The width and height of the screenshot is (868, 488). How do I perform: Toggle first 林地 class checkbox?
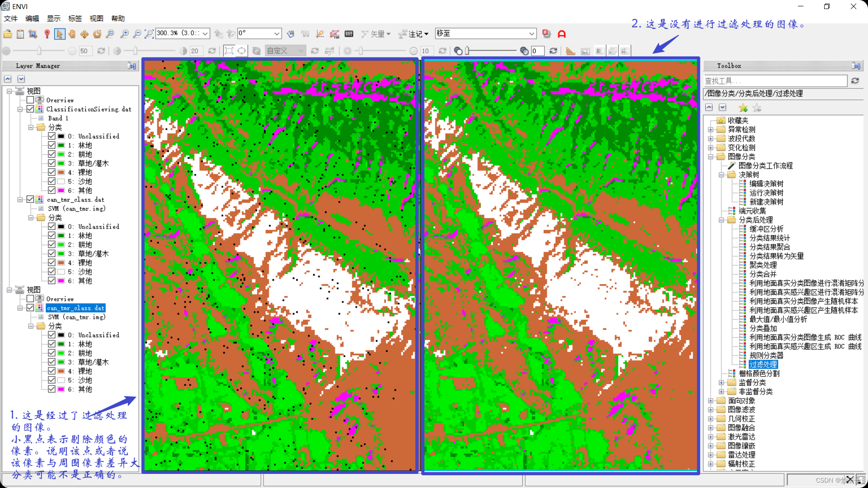(52, 145)
